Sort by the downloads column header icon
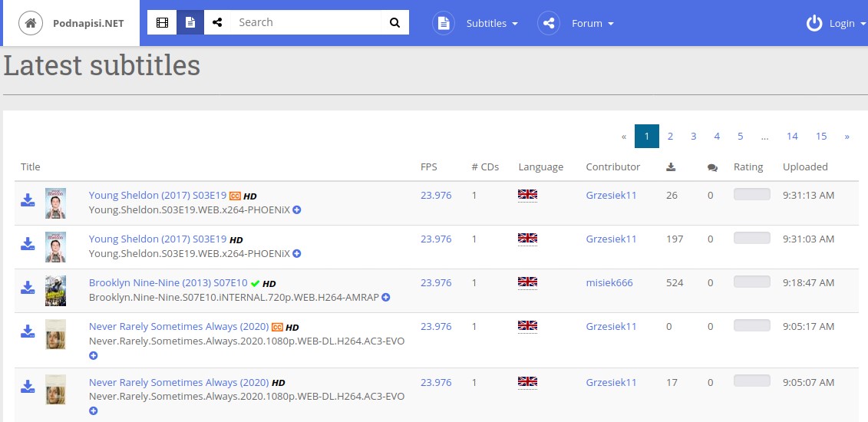Viewport: 868px width, 422px height. pos(671,167)
